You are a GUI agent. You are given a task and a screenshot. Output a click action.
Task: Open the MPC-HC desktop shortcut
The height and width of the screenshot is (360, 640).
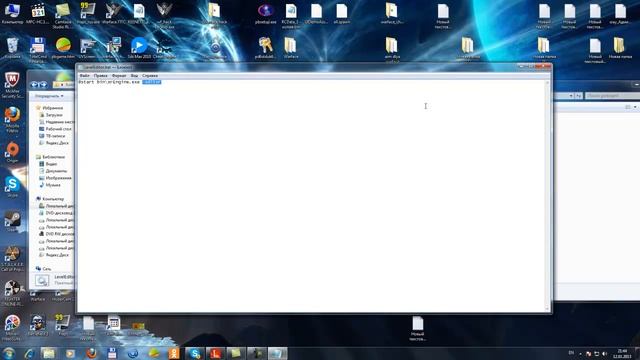point(38,13)
